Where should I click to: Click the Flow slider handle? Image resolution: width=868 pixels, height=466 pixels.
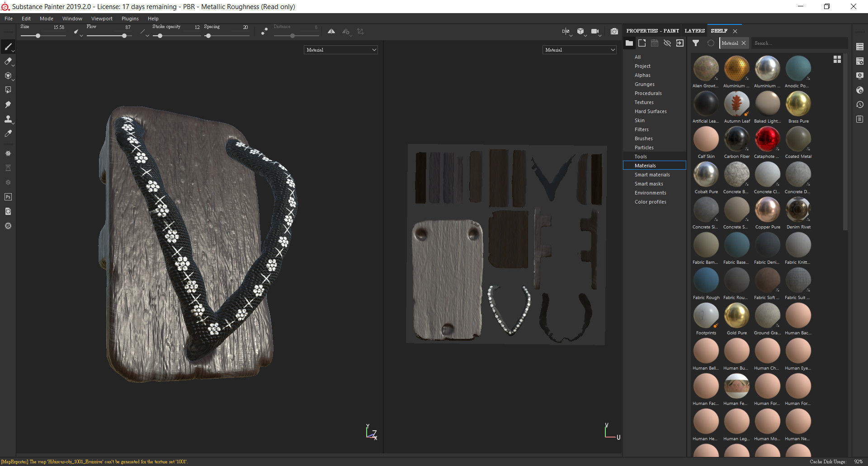[124, 36]
